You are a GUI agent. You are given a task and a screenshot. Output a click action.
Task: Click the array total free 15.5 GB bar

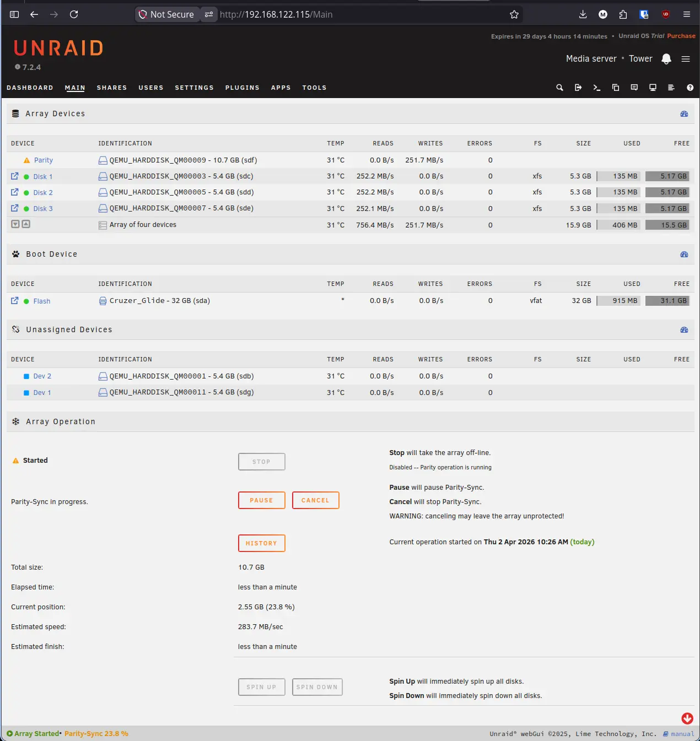pyautogui.click(x=667, y=225)
